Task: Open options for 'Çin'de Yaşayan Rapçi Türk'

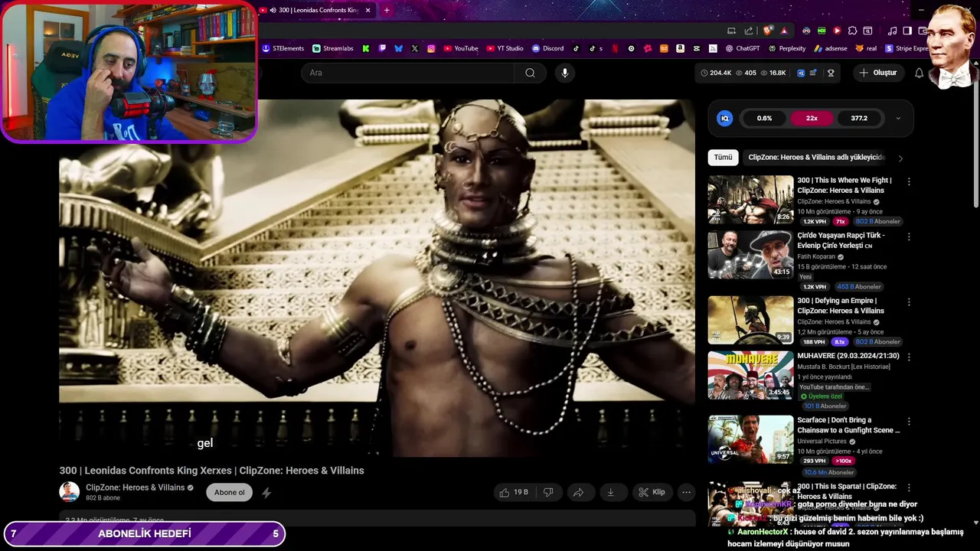Action: [909, 237]
